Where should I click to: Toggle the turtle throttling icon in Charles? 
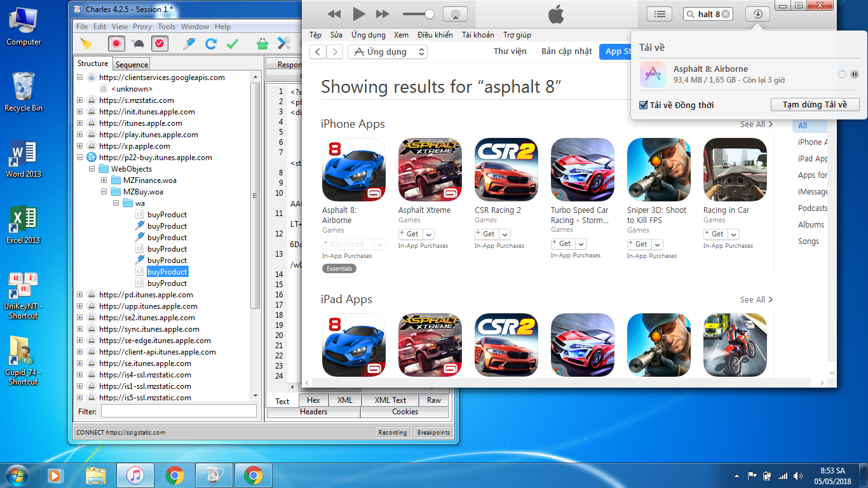pos(137,44)
